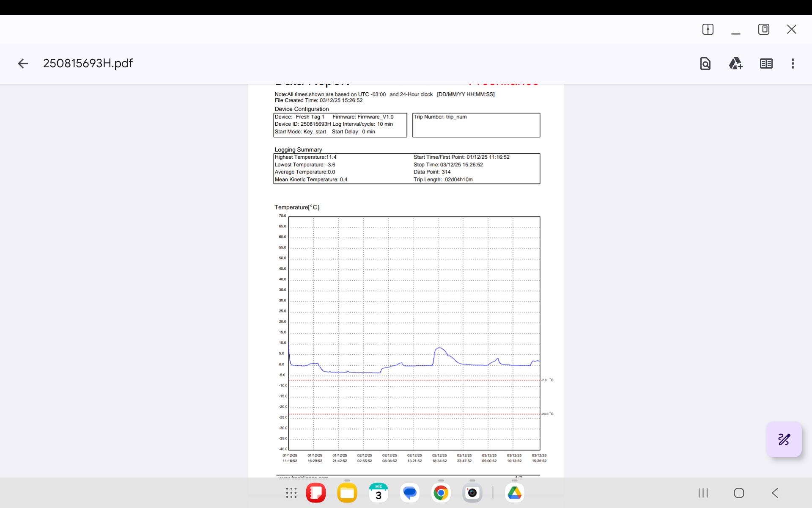Open the Chrome browser from taskbar
Screen dimensions: 812x508
point(441,493)
